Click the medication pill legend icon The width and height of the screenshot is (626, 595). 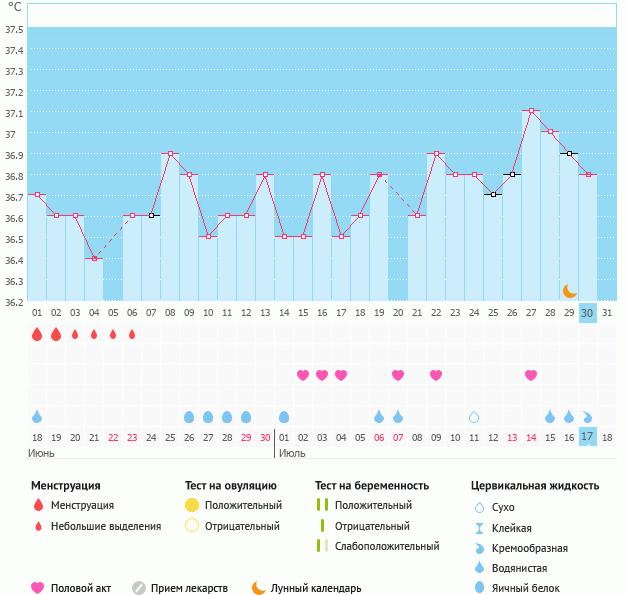[x=139, y=588]
